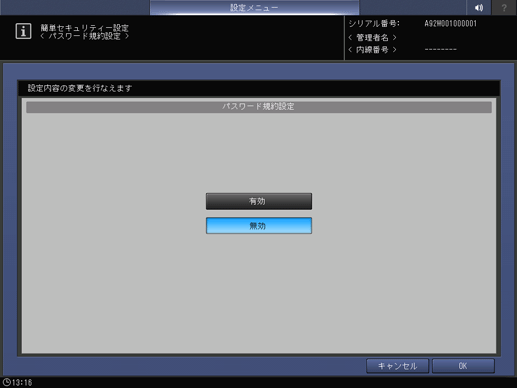Select the 有効 (Enable) option
The width and height of the screenshot is (517, 388).
[259, 201]
